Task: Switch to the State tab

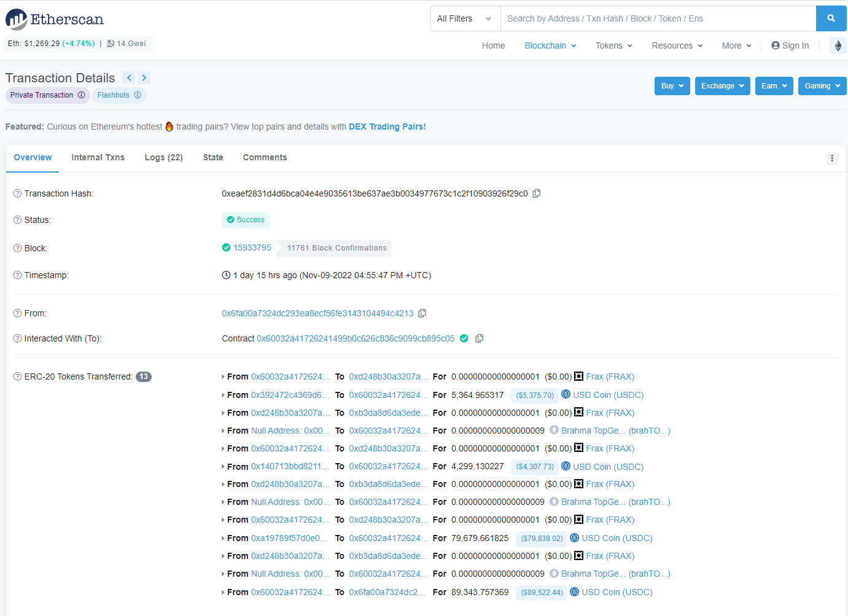Action: 213,158
